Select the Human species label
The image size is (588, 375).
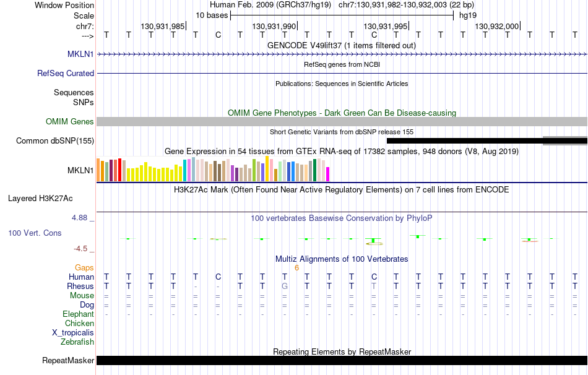(x=81, y=277)
